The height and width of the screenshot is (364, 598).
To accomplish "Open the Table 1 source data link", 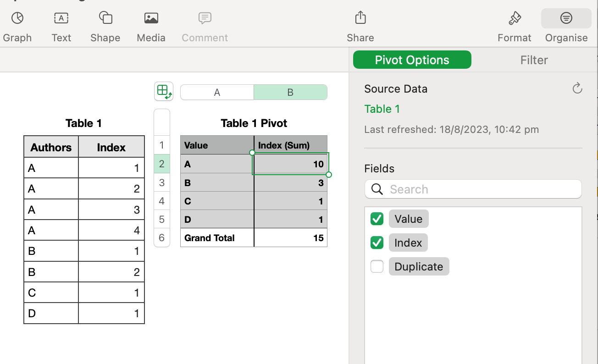I will tap(382, 109).
